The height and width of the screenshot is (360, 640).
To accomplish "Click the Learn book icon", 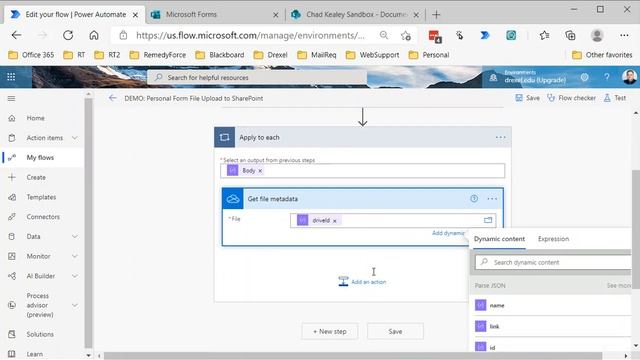I will point(12,354).
